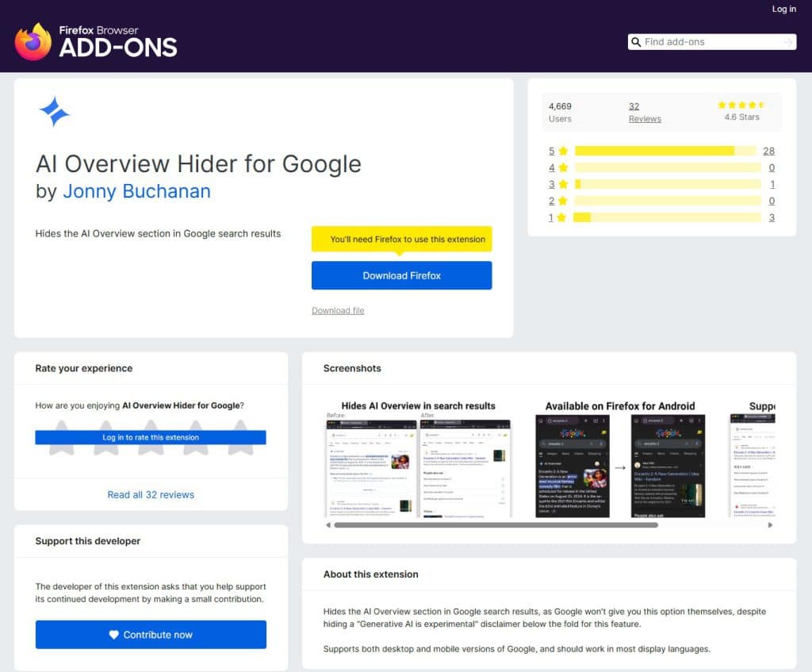Open the 28 five-star reviews count
Viewport: 812px width, 672px height.
pos(768,151)
